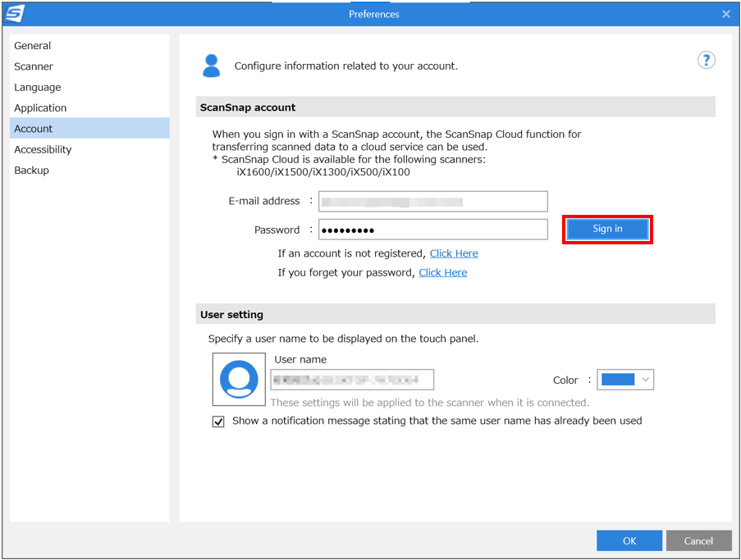
Task: Click the E-mail address field
Action: 433,202
